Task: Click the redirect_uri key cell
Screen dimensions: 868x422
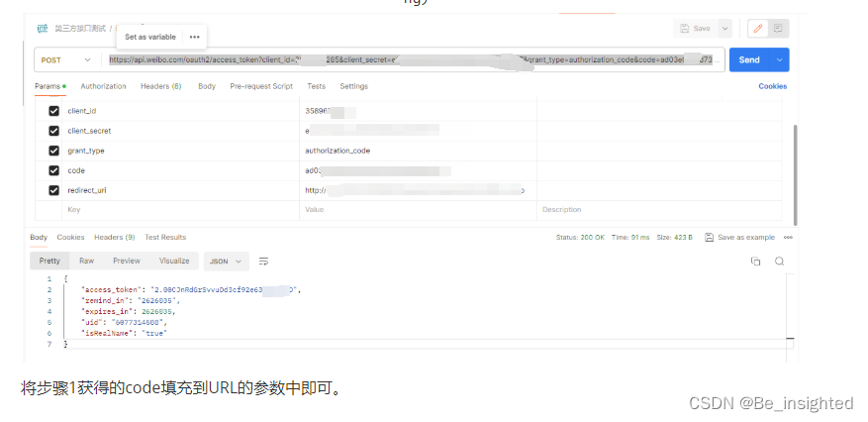Action: 180,190
